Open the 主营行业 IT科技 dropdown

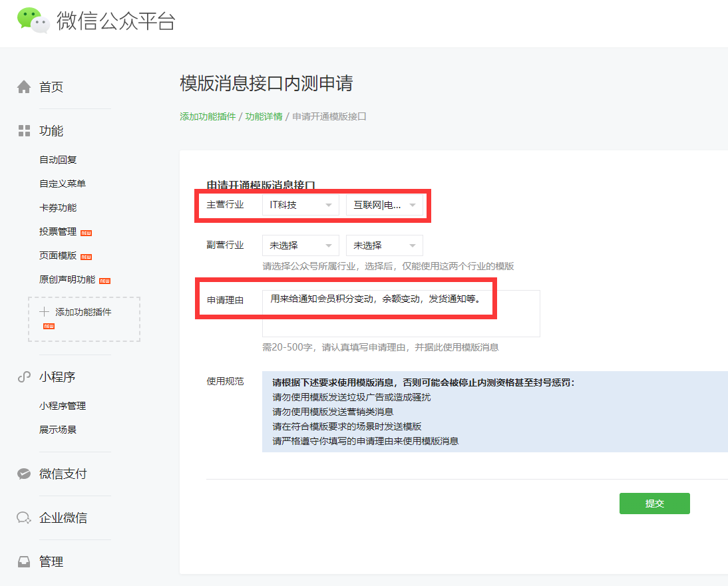(x=300, y=205)
